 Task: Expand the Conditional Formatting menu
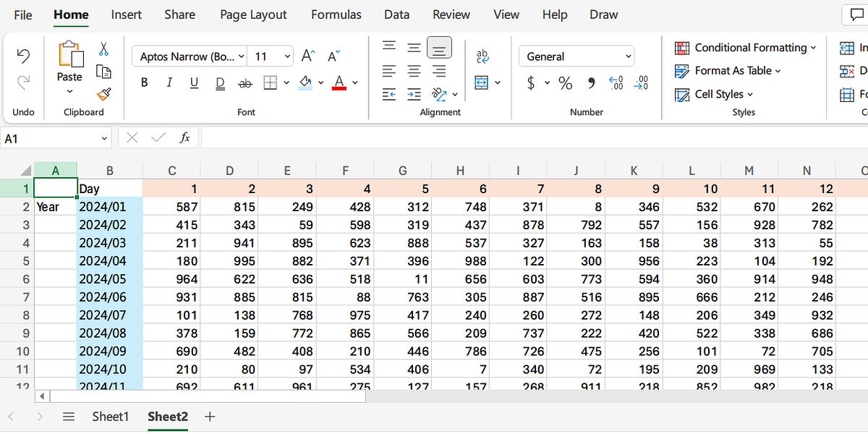tap(744, 48)
